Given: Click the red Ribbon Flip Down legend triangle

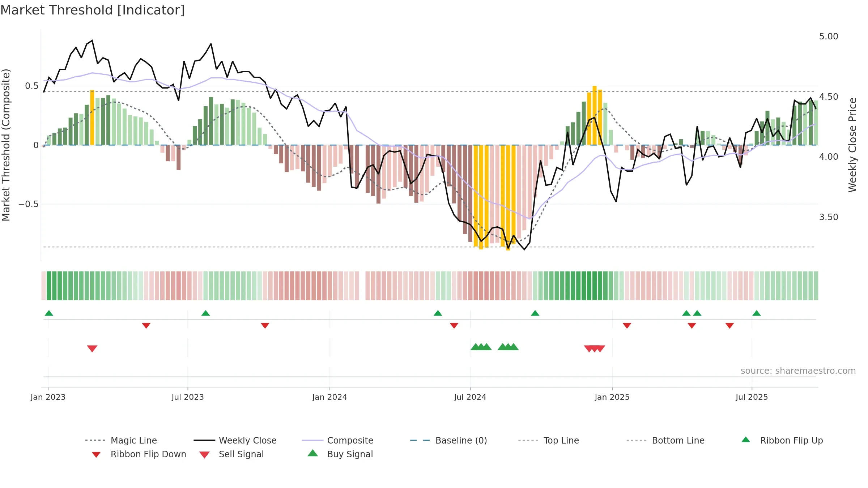Looking at the screenshot, I should (96, 455).
